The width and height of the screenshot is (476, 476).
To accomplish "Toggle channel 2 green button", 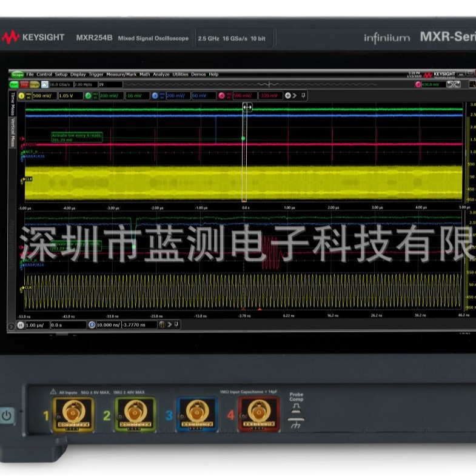I will pos(88,96).
